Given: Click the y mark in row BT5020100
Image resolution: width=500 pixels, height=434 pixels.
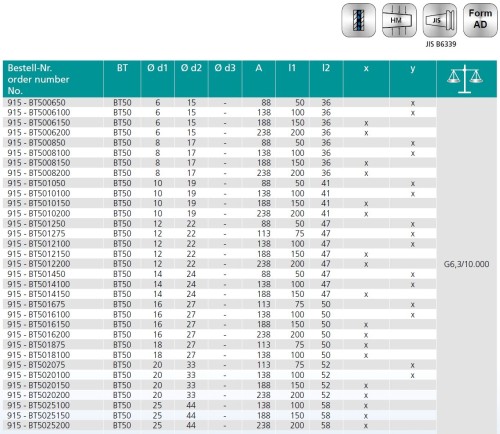Looking at the screenshot, I should [x=413, y=375].
